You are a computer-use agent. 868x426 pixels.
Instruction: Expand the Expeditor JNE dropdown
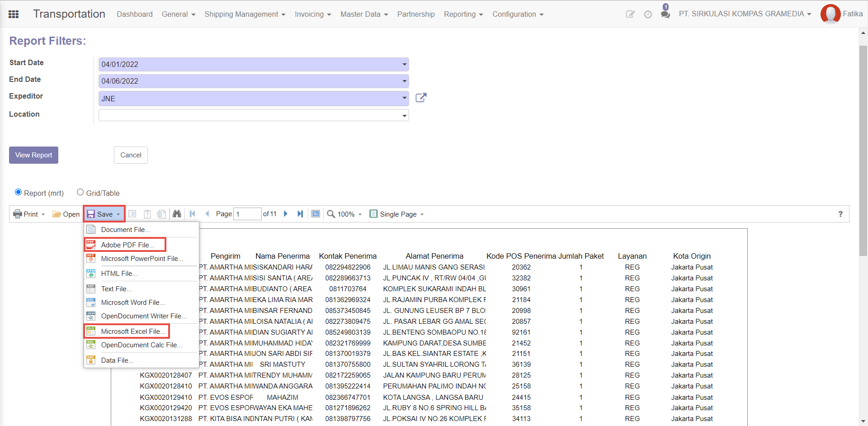pyautogui.click(x=404, y=98)
